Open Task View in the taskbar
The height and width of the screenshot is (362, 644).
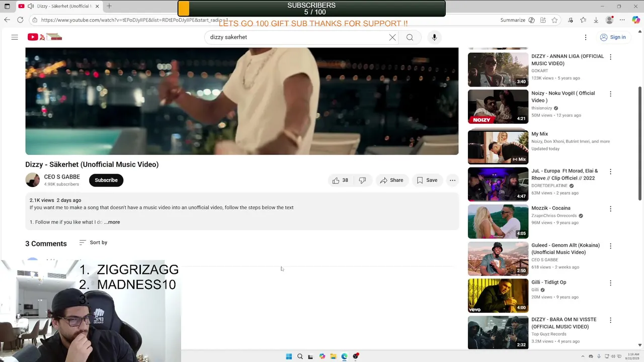click(310, 356)
